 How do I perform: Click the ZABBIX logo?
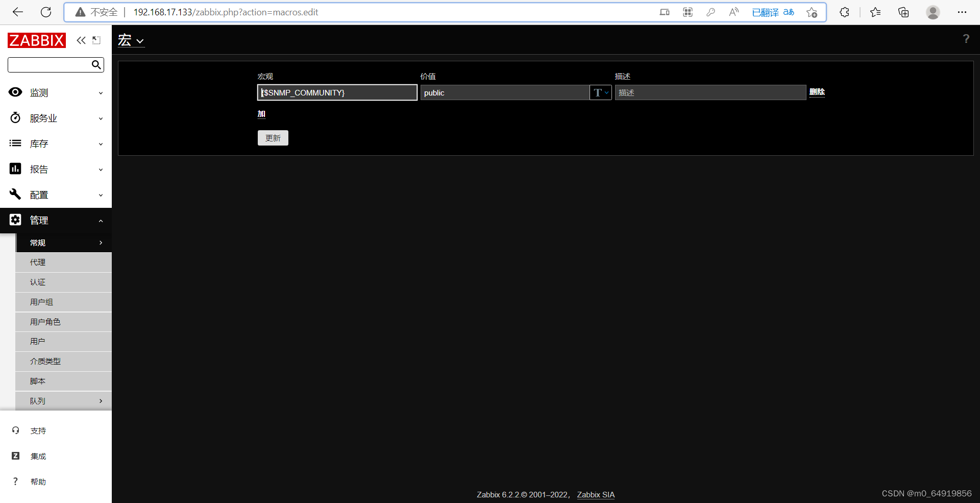[x=37, y=40]
